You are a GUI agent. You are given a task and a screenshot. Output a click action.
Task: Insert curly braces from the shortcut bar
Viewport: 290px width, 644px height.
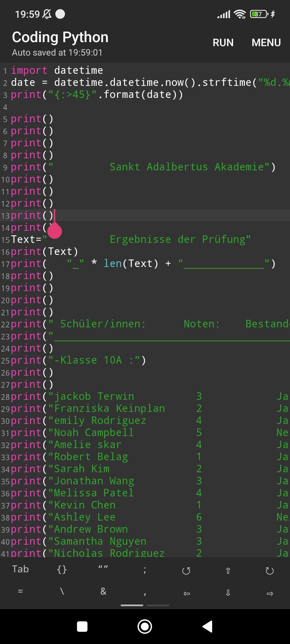[61, 569]
